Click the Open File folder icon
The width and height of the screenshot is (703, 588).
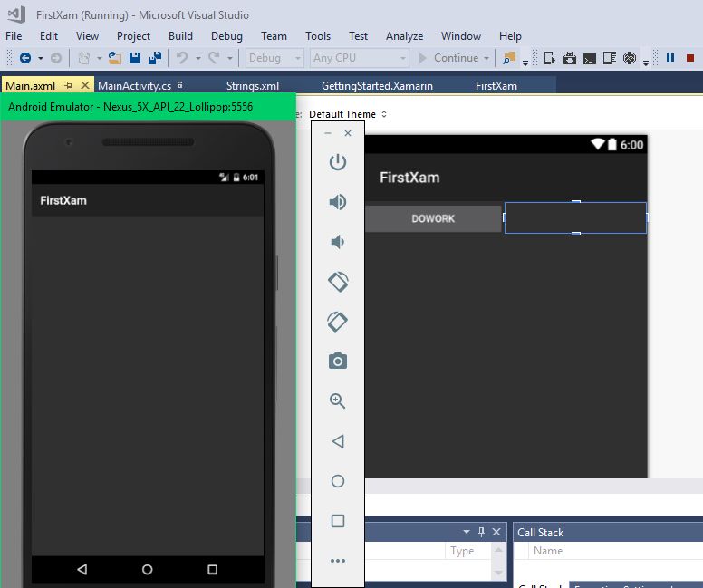click(x=115, y=58)
